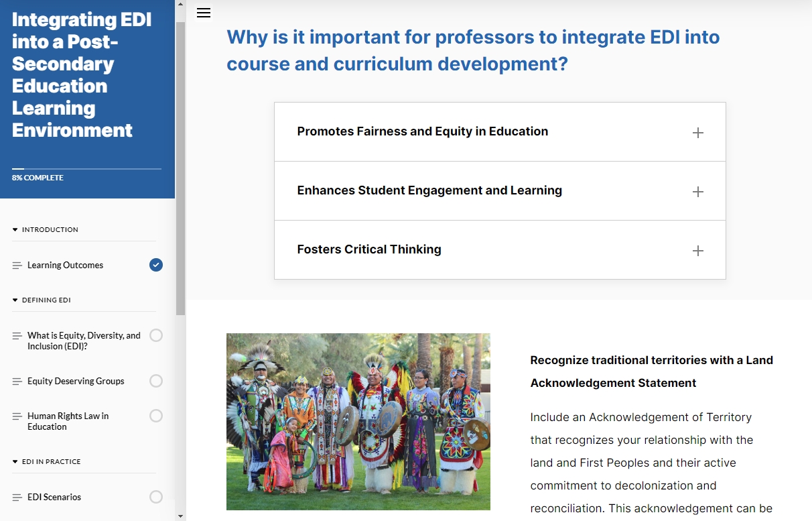Click the completion circle beside EDI Scenarios

[156, 497]
